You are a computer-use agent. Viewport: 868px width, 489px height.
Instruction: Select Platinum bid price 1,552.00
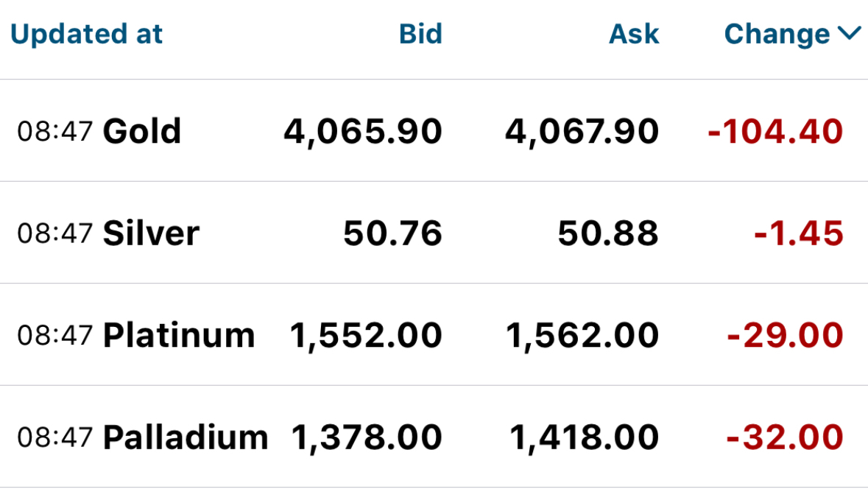(366, 336)
